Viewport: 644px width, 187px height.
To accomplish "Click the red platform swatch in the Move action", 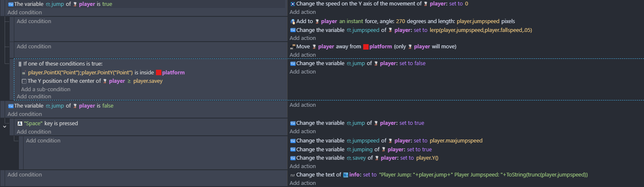I will pyautogui.click(x=366, y=47).
